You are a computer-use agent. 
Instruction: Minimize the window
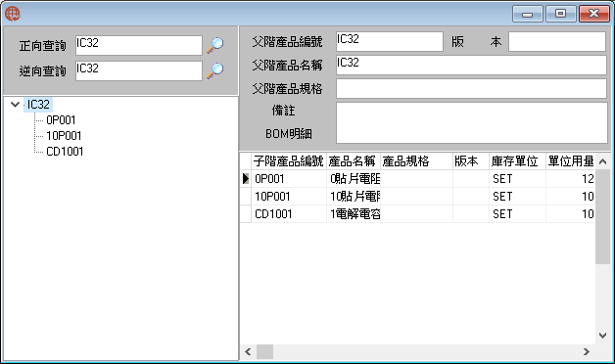tap(528, 14)
